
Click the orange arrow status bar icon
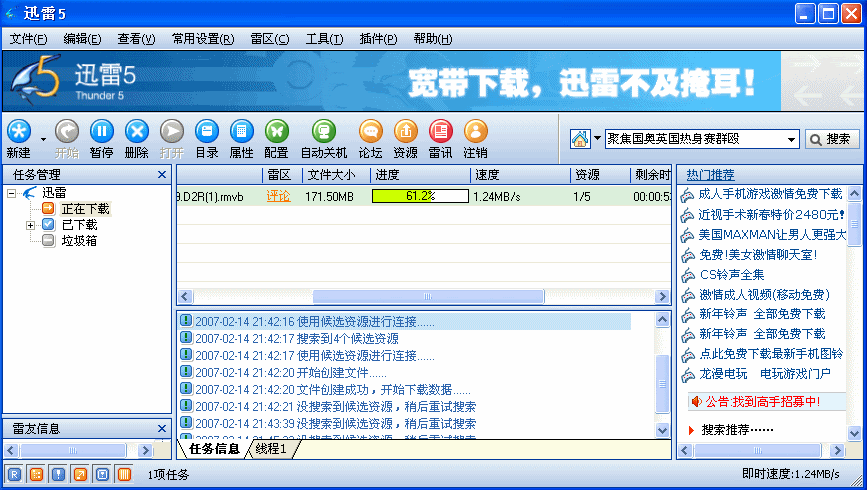click(80, 474)
